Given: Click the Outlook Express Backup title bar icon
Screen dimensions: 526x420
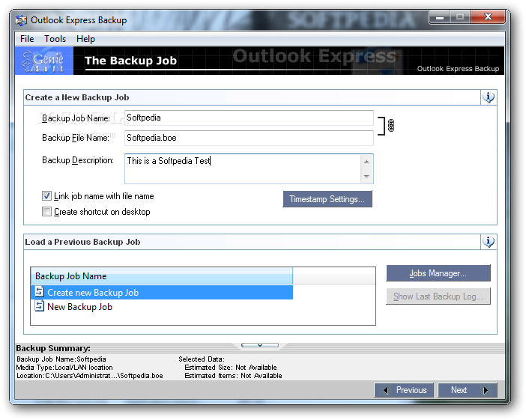Looking at the screenshot, I should tap(21, 20).
